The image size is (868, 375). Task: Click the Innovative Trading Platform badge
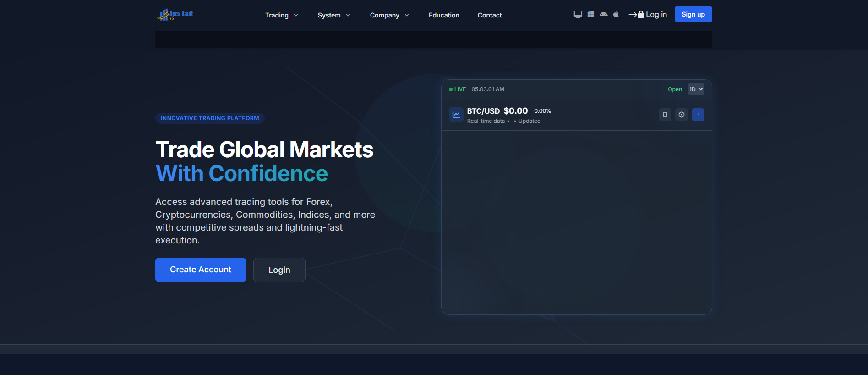[x=210, y=118]
